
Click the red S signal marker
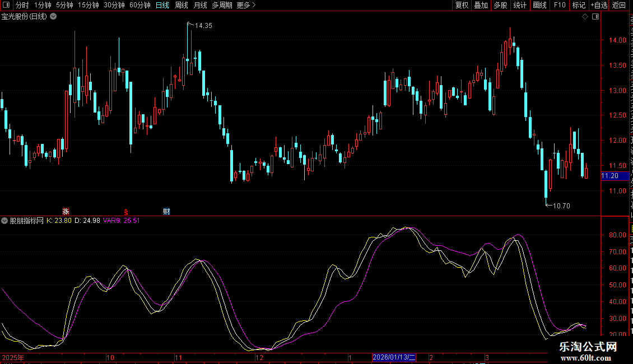[x=126, y=212]
